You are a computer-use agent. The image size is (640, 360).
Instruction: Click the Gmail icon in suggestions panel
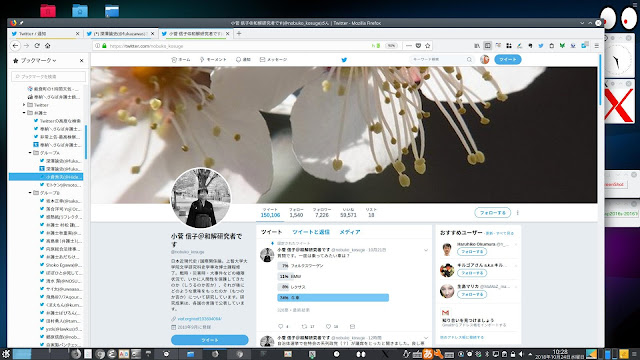coord(445,313)
